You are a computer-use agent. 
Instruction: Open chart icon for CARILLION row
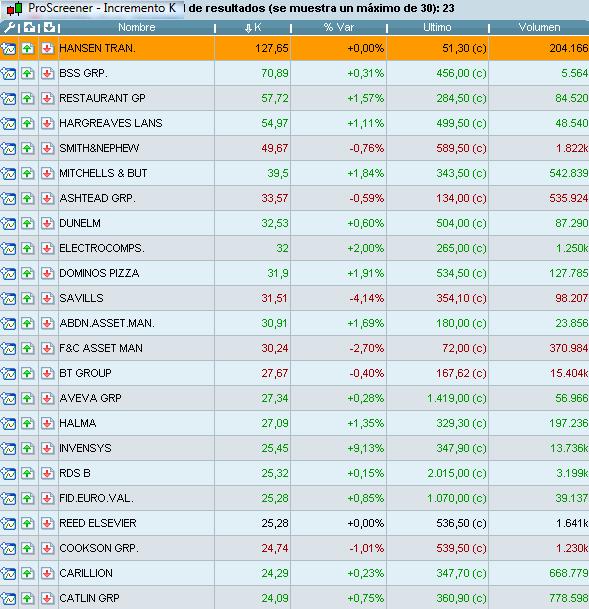click(x=9, y=573)
